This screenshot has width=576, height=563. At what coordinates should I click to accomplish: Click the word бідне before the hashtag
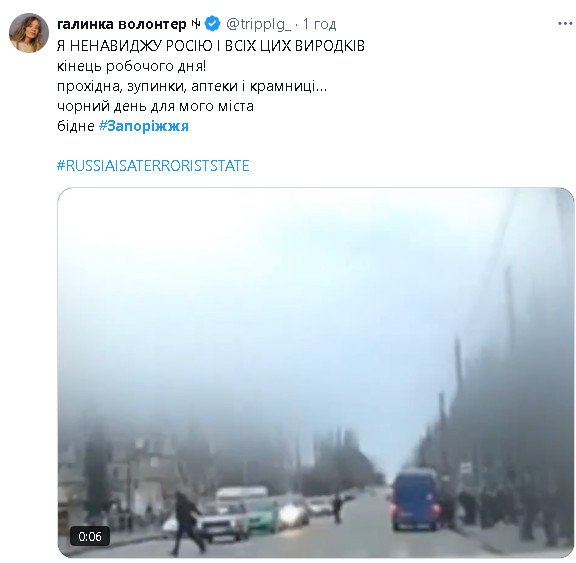pyautogui.click(x=76, y=126)
